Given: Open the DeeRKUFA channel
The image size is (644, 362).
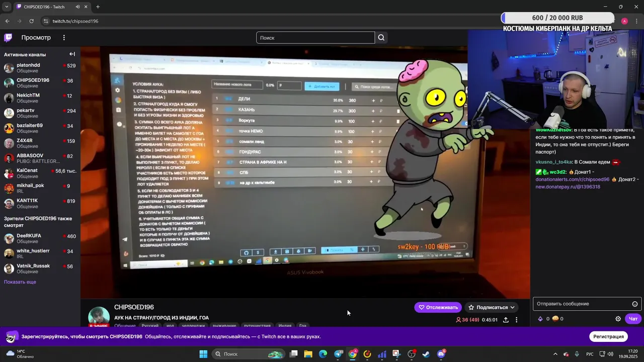Looking at the screenshot, I should (40, 238).
